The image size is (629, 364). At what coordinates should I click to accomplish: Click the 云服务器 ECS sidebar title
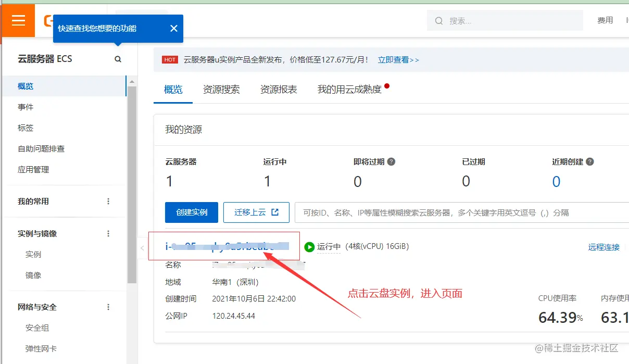coord(45,59)
